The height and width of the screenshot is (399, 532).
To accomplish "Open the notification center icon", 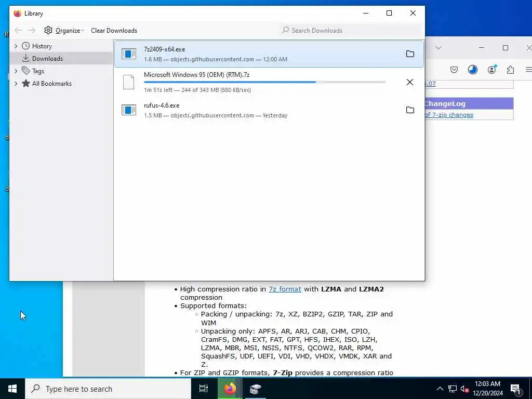I will pyautogui.click(x=516, y=389).
